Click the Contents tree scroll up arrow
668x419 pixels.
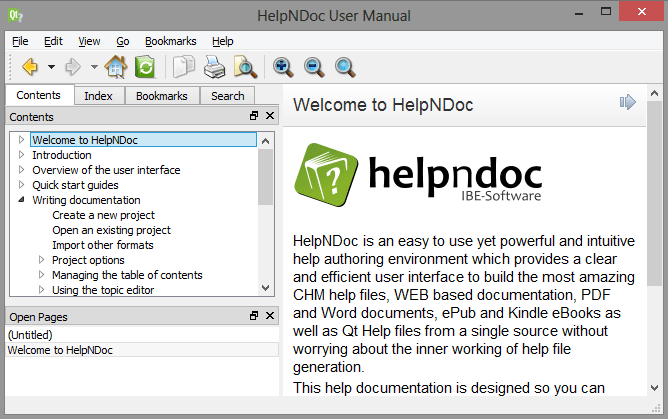pyautogui.click(x=265, y=141)
